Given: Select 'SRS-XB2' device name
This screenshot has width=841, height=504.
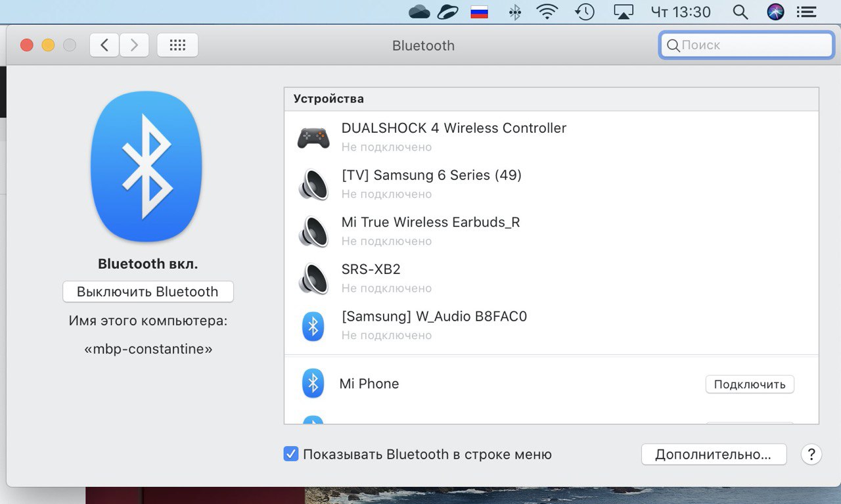Looking at the screenshot, I should (x=371, y=269).
